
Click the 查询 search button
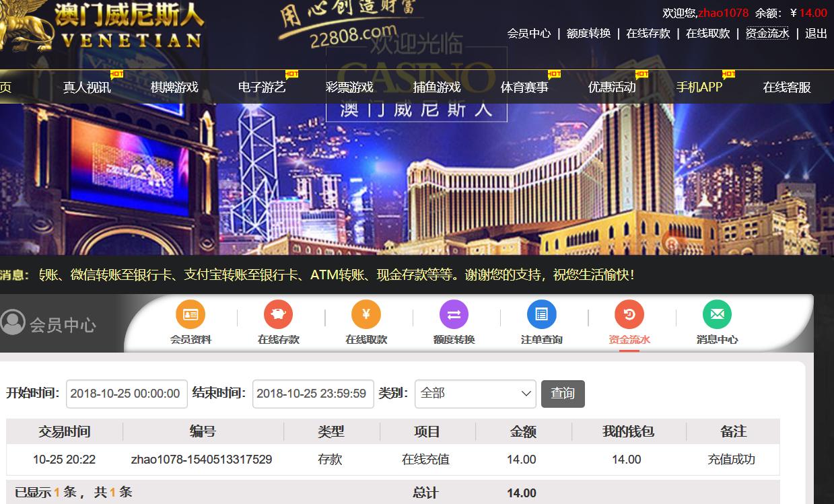(x=563, y=394)
